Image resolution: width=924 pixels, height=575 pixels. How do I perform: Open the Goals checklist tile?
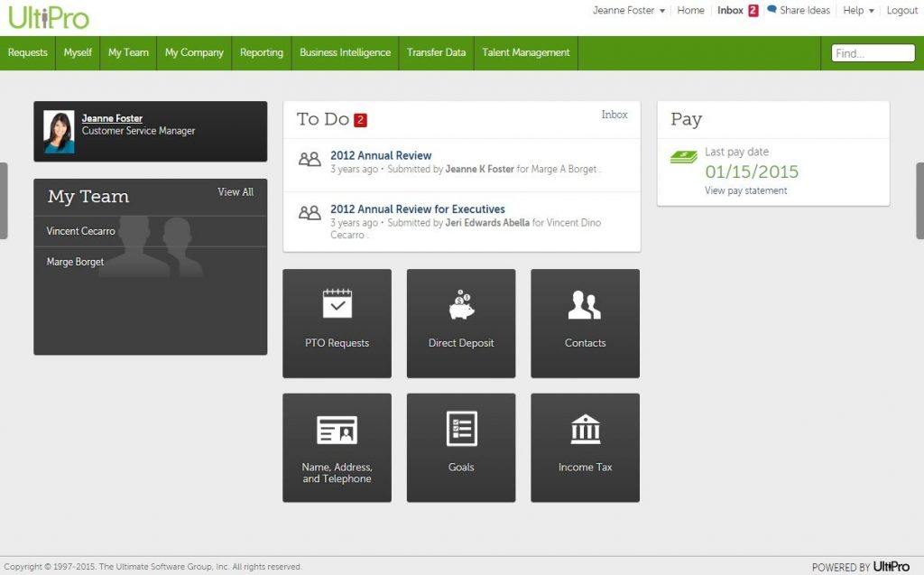(x=461, y=447)
